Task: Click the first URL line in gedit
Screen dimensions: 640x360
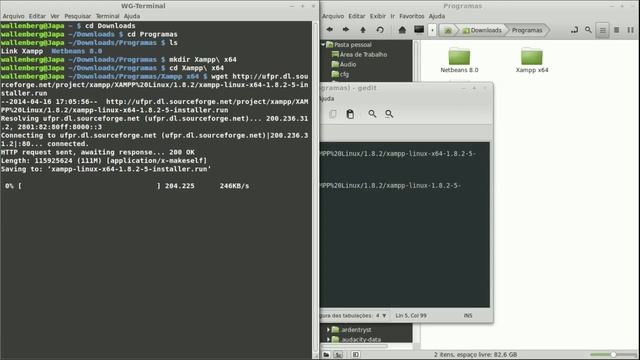Action: click(398, 153)
